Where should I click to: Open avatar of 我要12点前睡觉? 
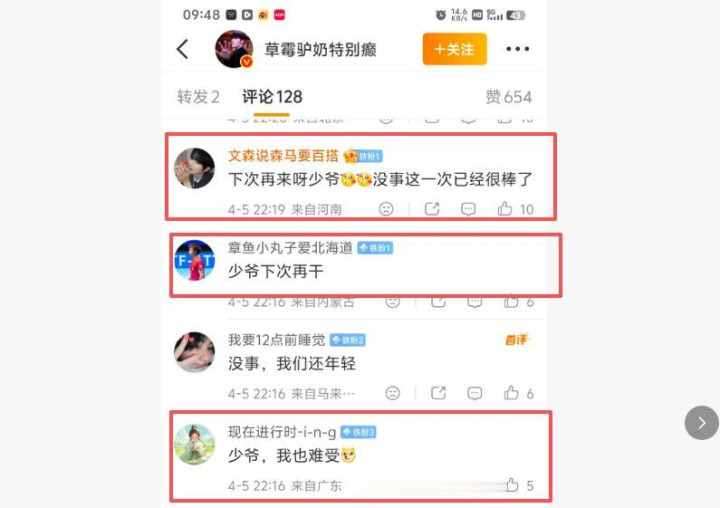click(x=194, y=352)
